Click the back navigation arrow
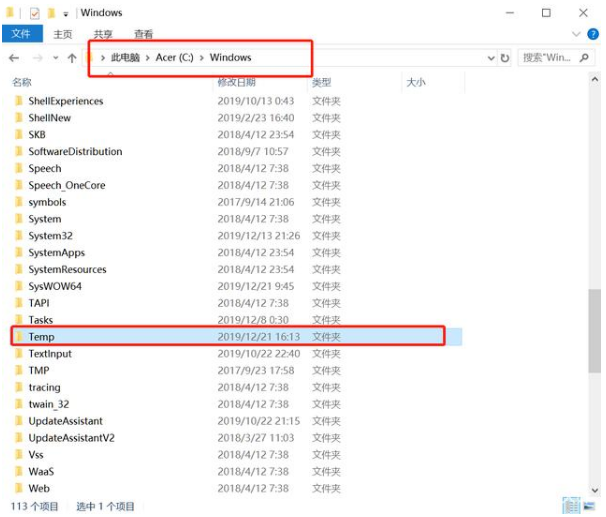This screenshot has width=606, height=517. pos(12,58)
